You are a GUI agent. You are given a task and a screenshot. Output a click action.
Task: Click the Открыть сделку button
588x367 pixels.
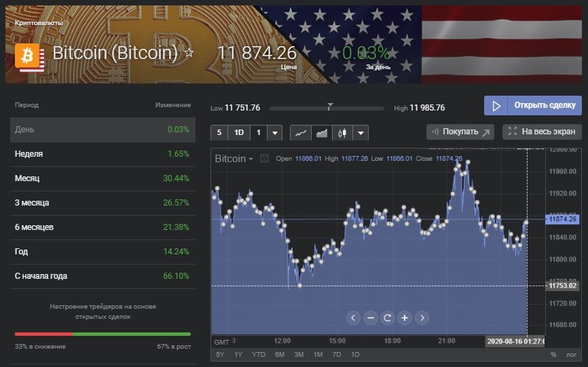click(533, 106)
